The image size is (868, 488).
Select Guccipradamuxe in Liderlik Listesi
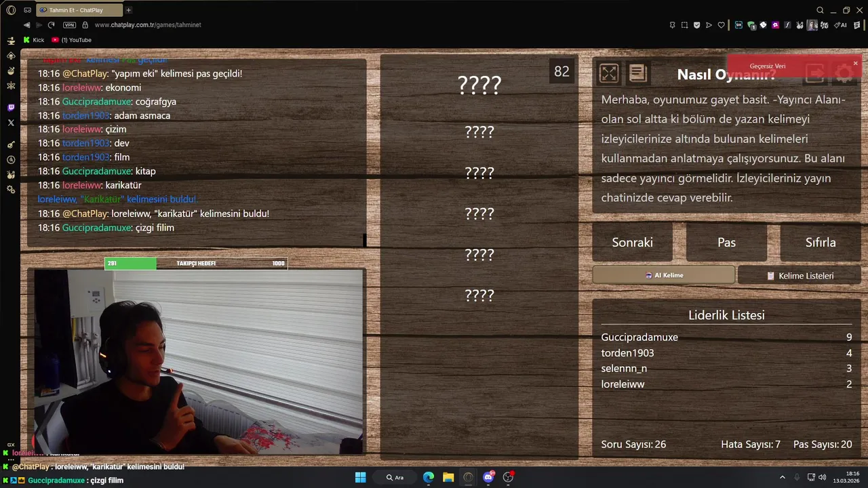pos(639,337)
